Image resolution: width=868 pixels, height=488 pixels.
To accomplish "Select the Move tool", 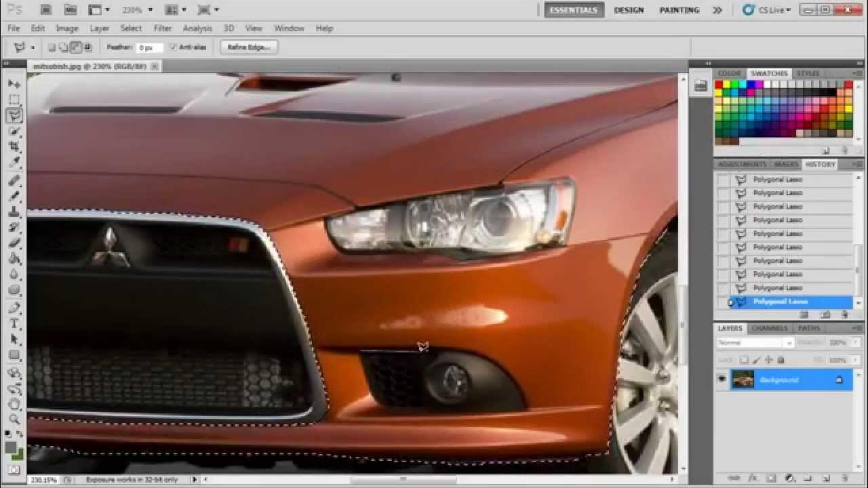I will point(14,83).
